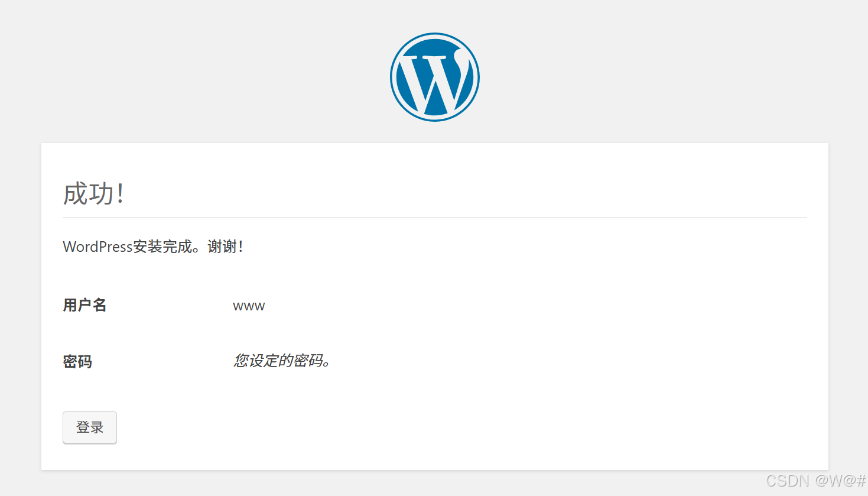
Task: Click the '您设定的密码。' text
Action: click(x=282, y=361)
